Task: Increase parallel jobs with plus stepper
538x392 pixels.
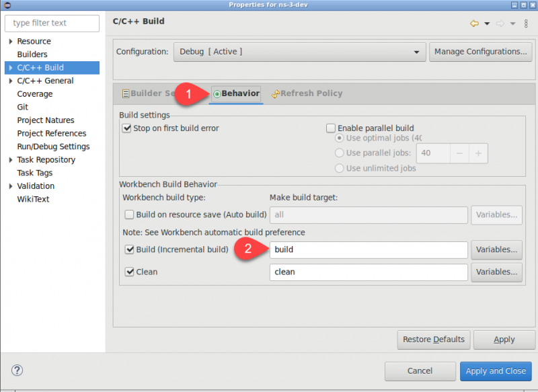Action: (x=478, y=153)
